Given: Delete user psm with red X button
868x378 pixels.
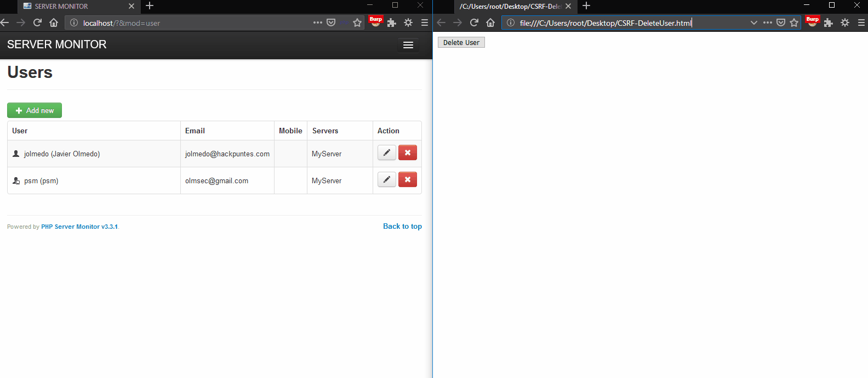Looking at the screenshot, I should click(x=408, y=179).
